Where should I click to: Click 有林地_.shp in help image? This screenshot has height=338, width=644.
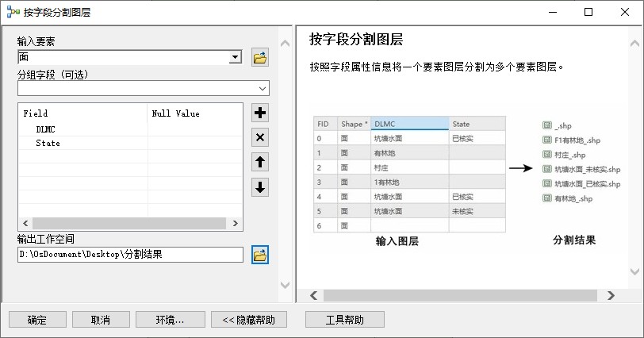click(573, 198)
